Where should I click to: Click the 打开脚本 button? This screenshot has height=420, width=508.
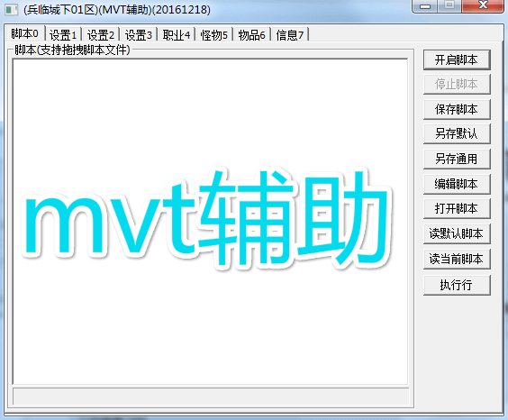click(x=457, y=208)
